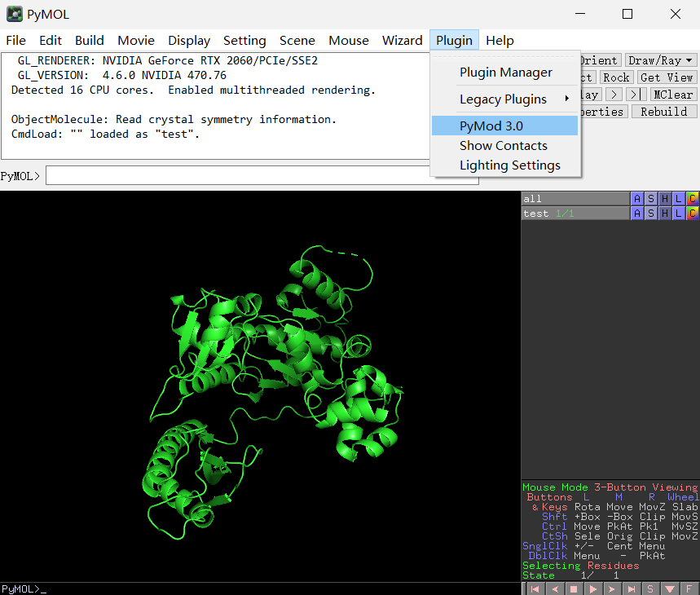The height and width of the screenshot is (595, 700).
Task: Click the Get View button
Action: (x=667, y=77)
